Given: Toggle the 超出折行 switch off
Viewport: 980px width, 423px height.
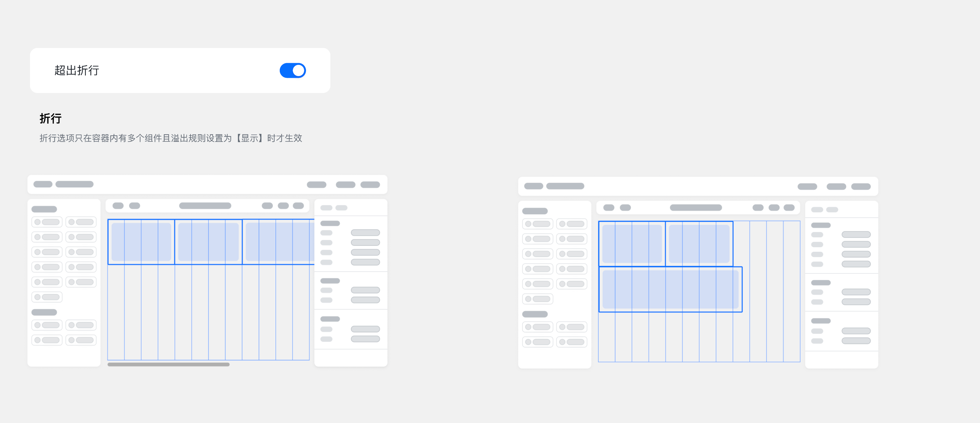Looking at the screenshot, I should point(292,70).
